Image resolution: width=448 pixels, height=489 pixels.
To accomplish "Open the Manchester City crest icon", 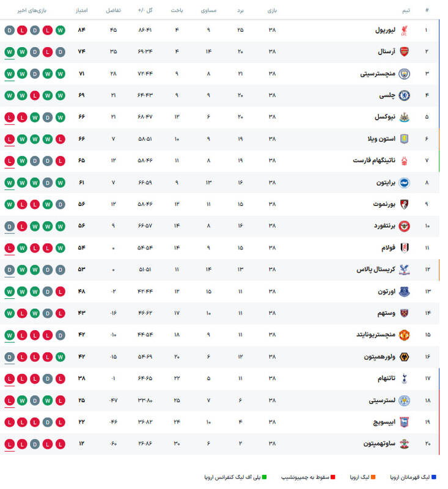I will [404, 74].
